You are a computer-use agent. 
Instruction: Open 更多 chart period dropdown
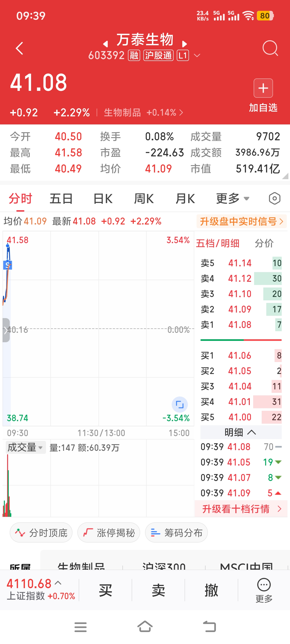coord(233,199)
